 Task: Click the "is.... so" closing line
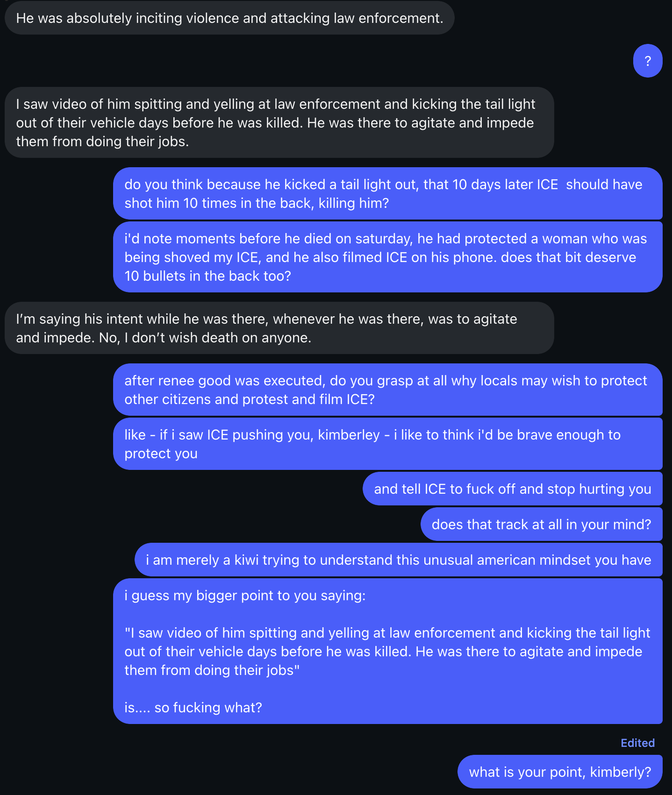[193, 708]
